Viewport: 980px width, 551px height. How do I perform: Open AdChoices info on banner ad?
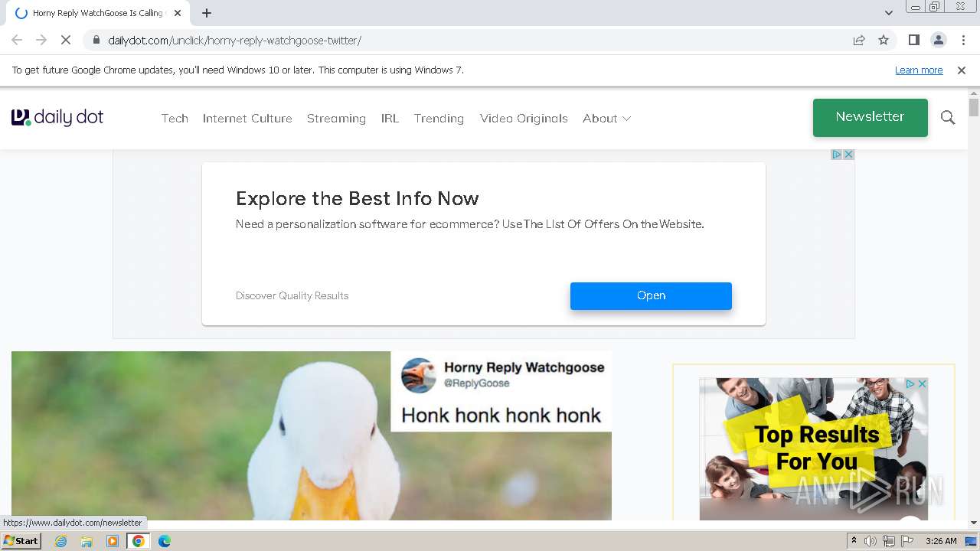[837, 155]
